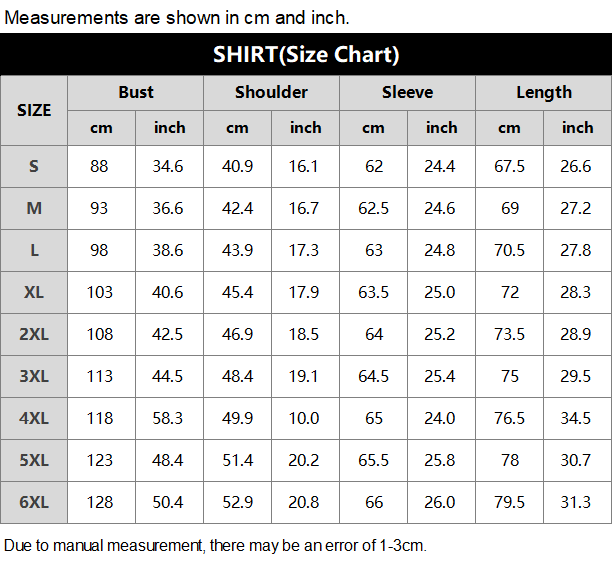Image resolution: width=613 pixels, height=567 pixels.
Task: Click the Bust column header
Action: click(x=136, y=93)
